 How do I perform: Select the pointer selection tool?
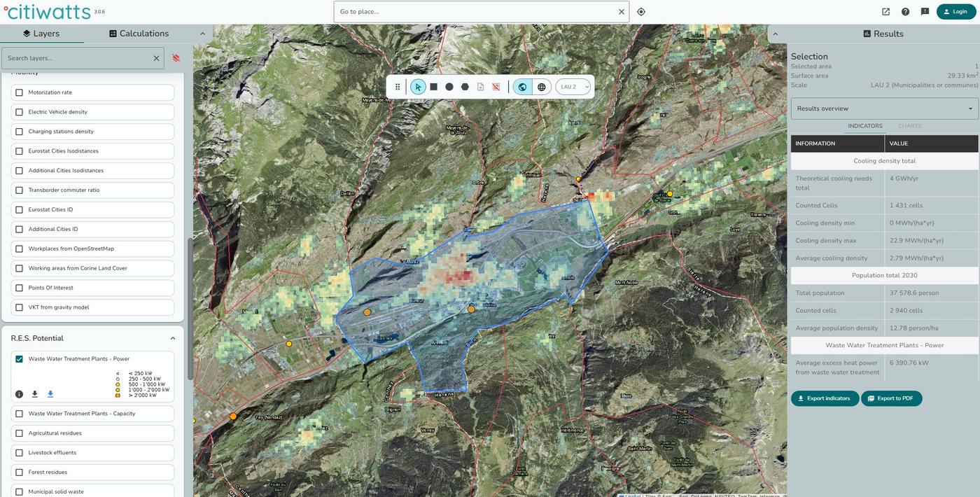tap(418, 87)
